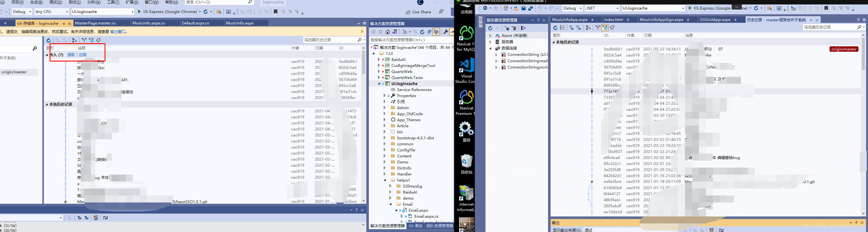Click the Save icon in the remote toolbar

click(x=523, y=8)
